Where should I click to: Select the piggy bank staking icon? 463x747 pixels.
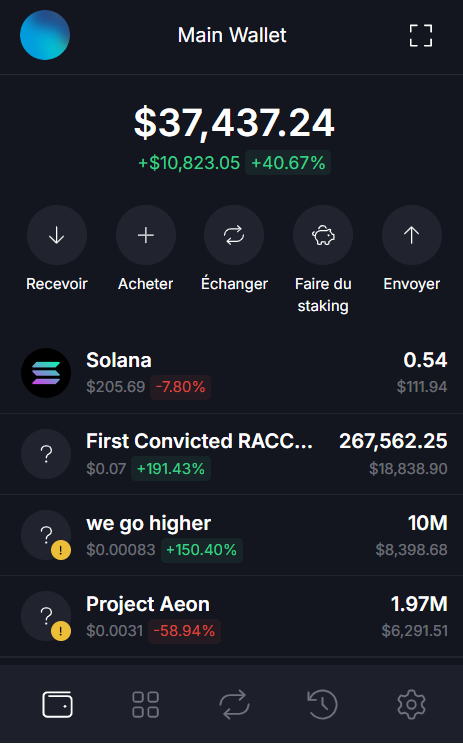[x=323, y=235]
